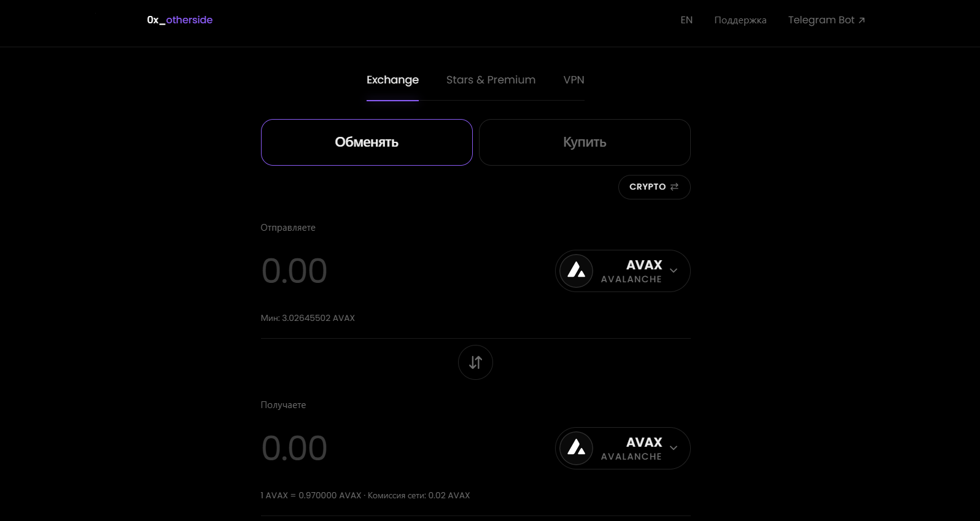Click the exchange arrows icon beside CRYPTO

pos(674,187)
